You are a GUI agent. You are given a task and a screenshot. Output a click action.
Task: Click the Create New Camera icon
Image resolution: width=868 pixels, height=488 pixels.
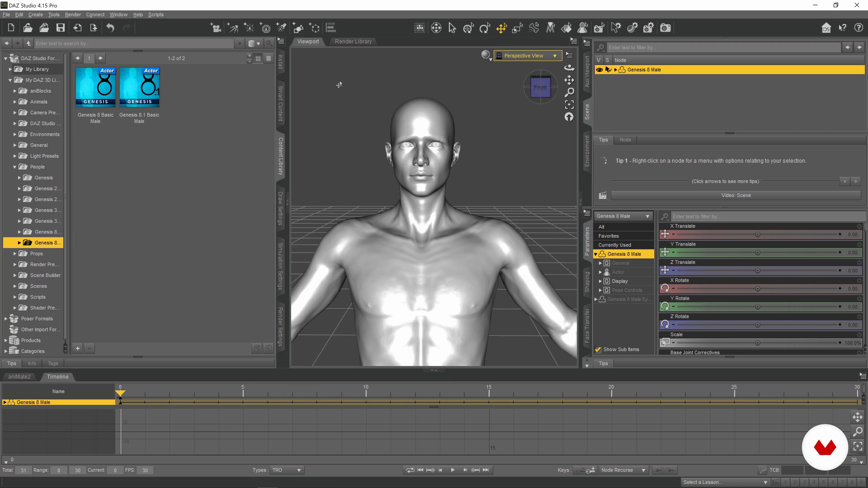(216, 28)
